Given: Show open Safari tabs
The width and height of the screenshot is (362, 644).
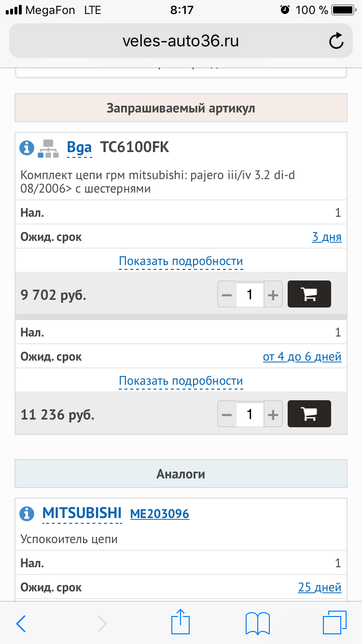Looking at the screenshot, I should coord(334,622).
